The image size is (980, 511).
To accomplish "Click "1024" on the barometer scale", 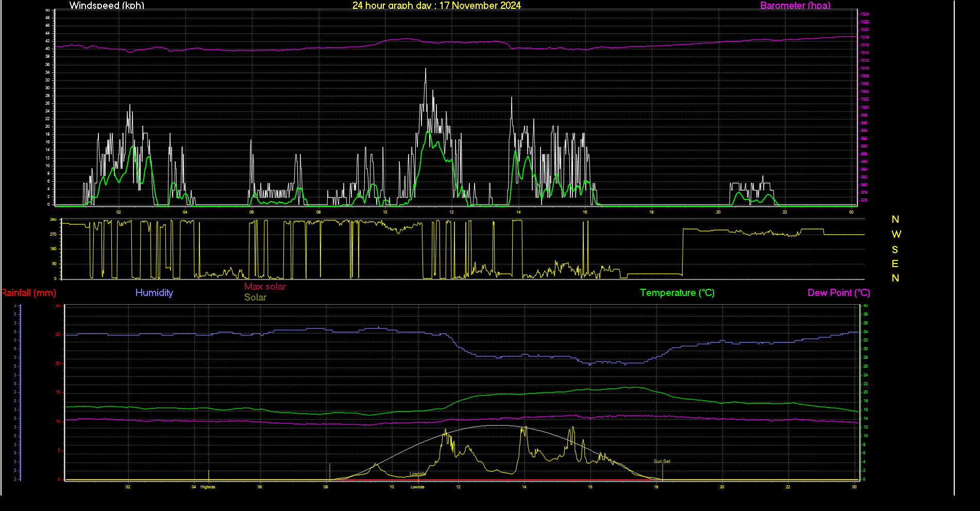I will pyautogui.click(x=865, y=14).
